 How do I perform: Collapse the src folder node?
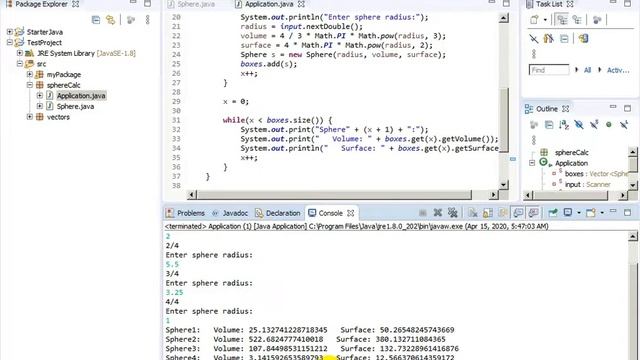click(x=20, y=63)
